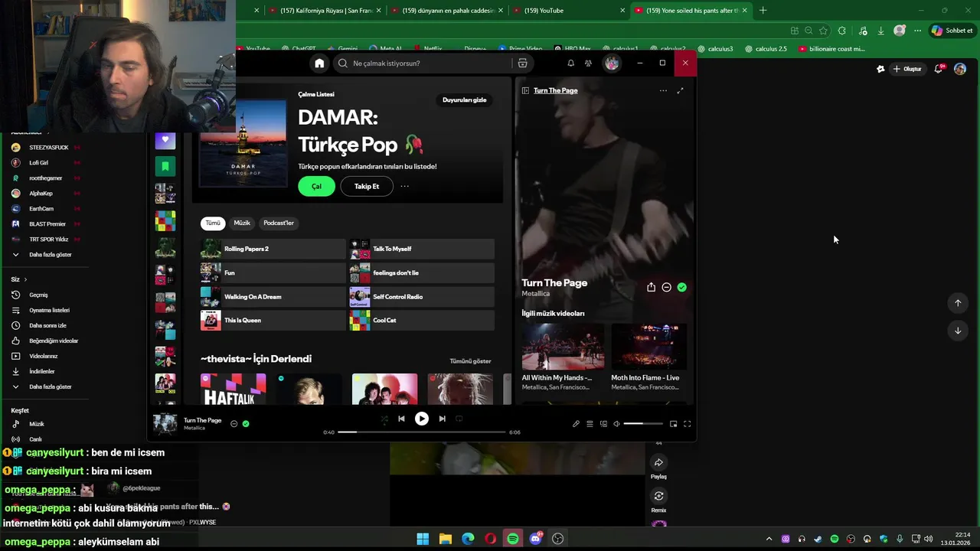
Task: Open Now Playing panel more options
Action: (x=663, y=90)
